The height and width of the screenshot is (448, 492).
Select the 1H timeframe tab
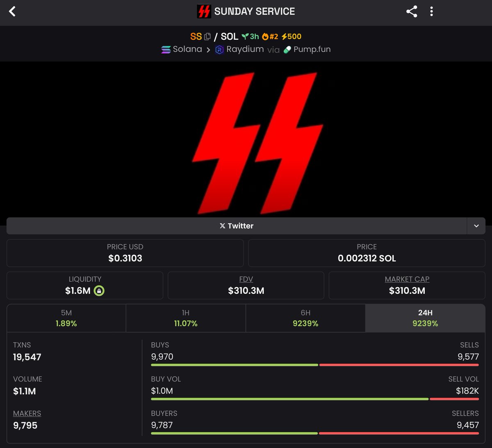coord(186,318)
